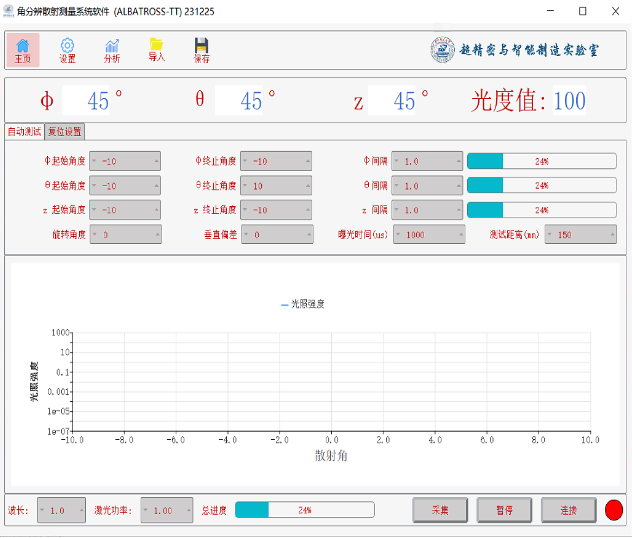Open the z 起始角度 combo box
632x538 pixels.
tap(125, 210)
